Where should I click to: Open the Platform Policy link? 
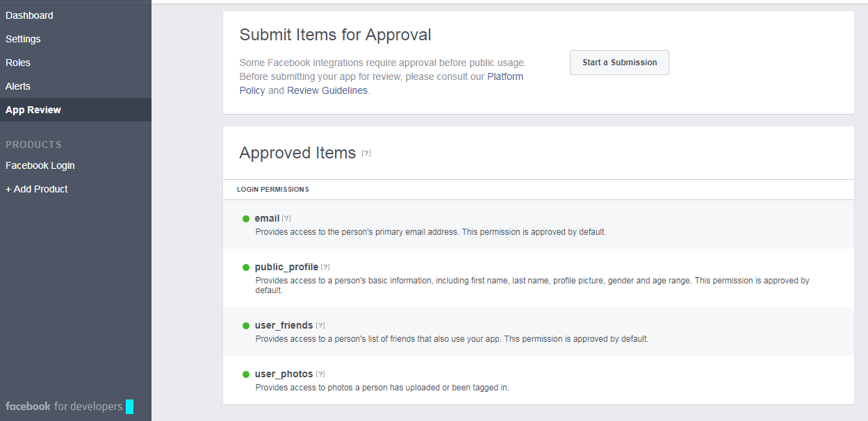click(505, 76)
